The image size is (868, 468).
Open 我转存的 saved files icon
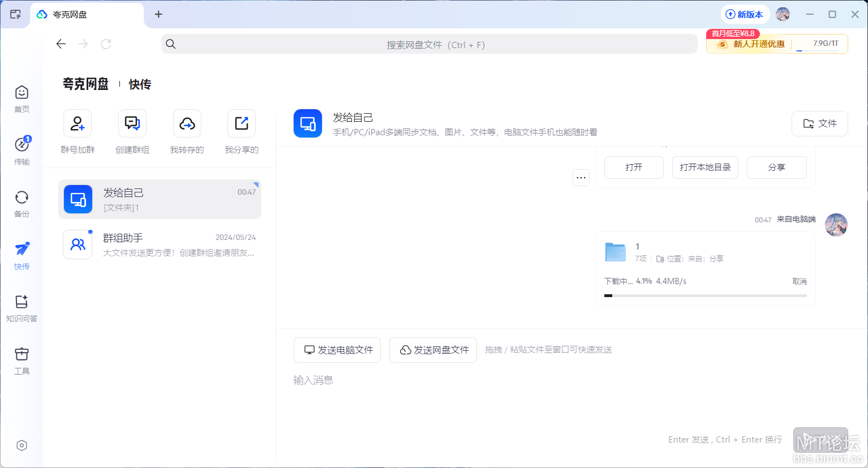[187, 124]
